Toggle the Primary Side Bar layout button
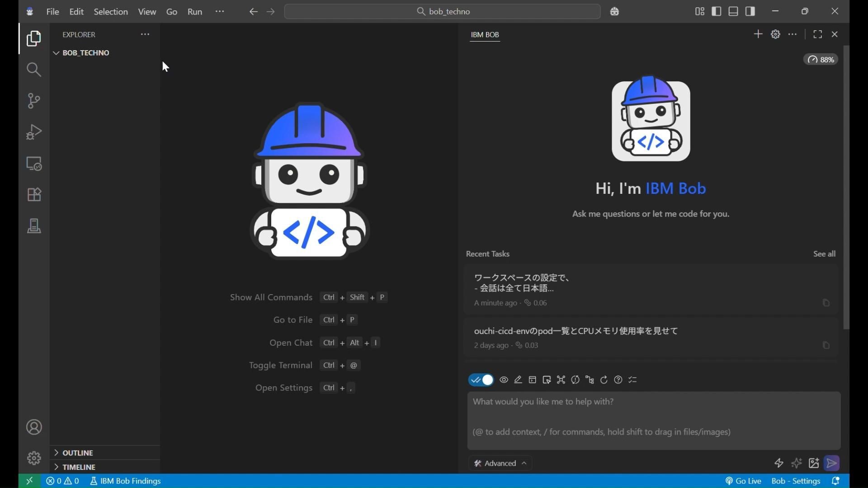 (x=717, y=11)
